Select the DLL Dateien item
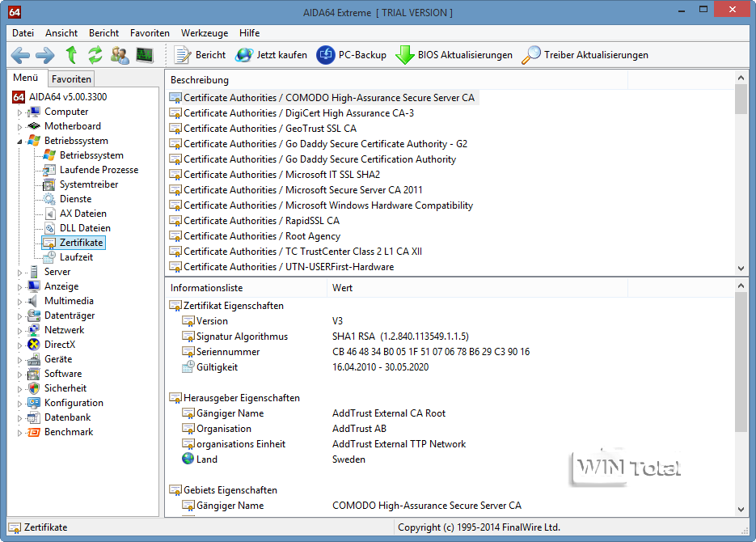This screenshot has width=756, height=542. click(85, 227)
